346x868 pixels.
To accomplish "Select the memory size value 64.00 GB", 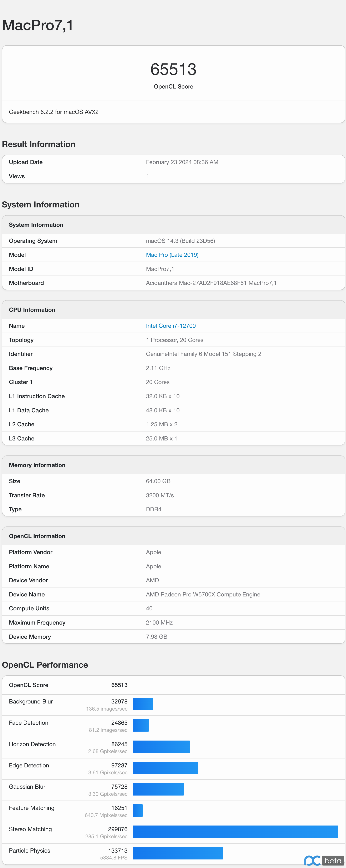I will pyautogui.click(x=158, y=481).
